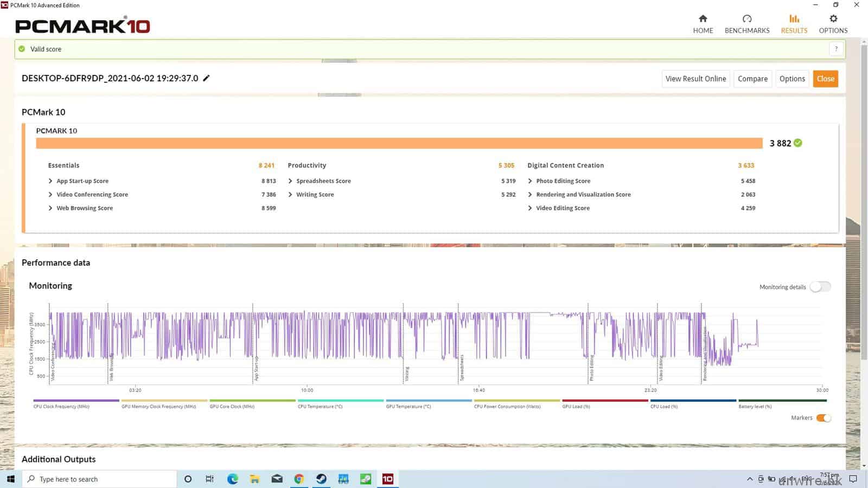
Task: Switch to the Benchmarks tab
Action: [746, 24]
